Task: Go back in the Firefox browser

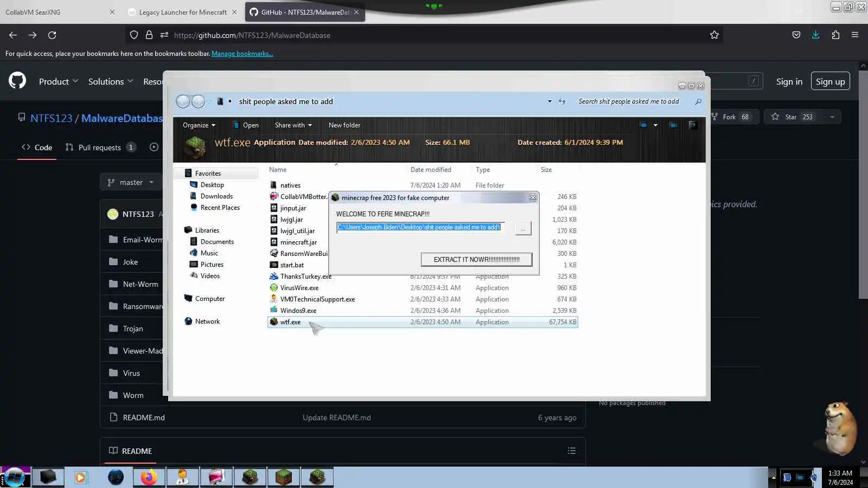Action: point(13,35)
